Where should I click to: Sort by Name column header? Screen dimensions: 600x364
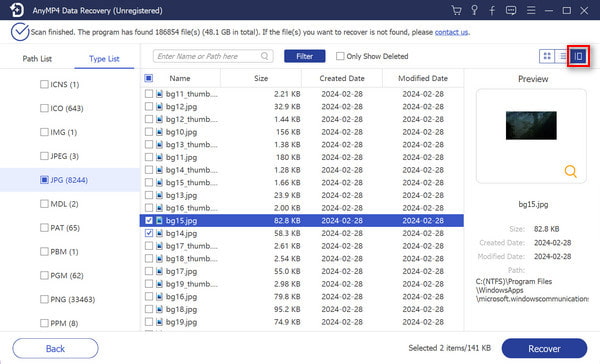[180, 78]
